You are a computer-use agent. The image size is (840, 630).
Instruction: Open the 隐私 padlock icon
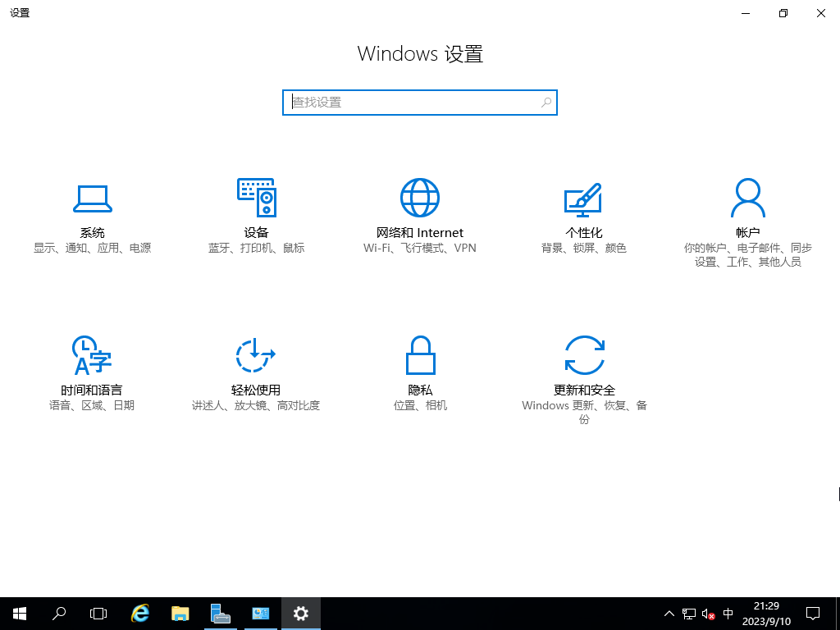click(x=421, y=355)
